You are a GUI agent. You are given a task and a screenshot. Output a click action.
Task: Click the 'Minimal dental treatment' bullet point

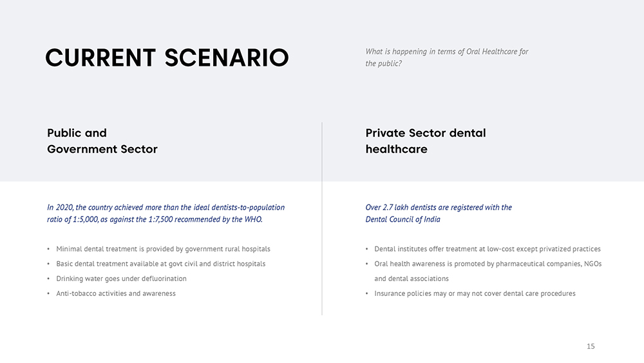point(163,249)
